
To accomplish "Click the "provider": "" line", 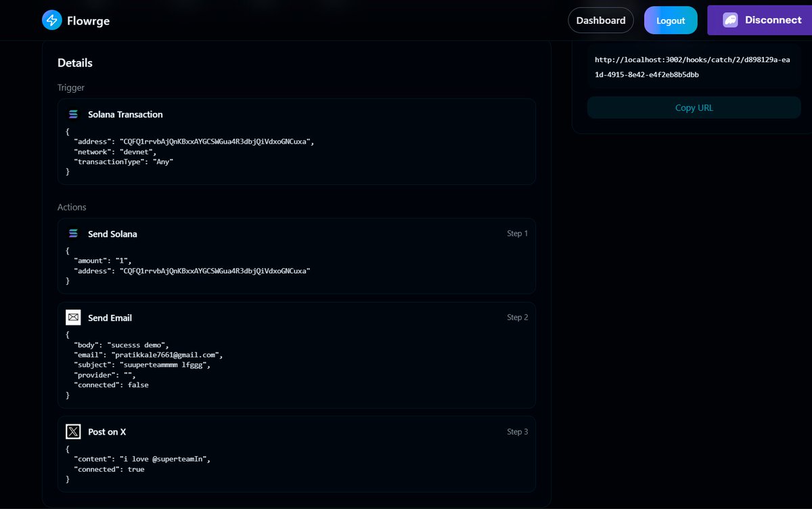I will 106,375.
